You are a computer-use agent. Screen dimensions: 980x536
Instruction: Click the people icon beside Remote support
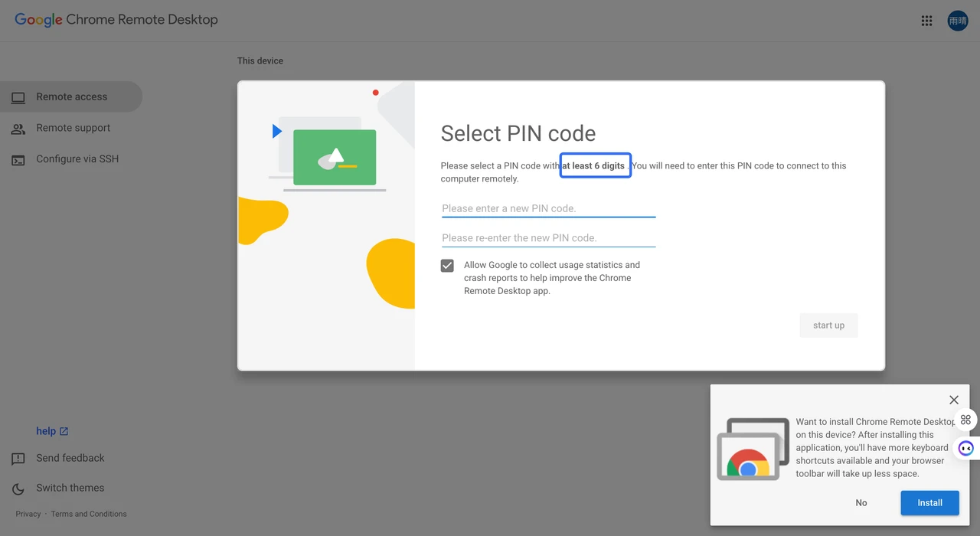click(x=18, y=129)
